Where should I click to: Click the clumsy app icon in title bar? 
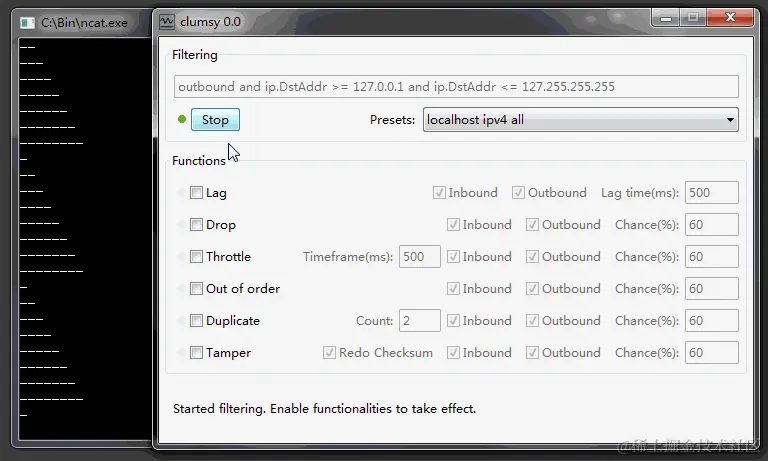click(x=167, y=22)
